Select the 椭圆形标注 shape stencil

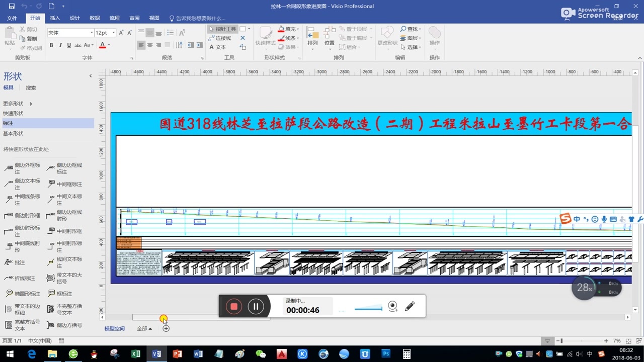[23, 294]
